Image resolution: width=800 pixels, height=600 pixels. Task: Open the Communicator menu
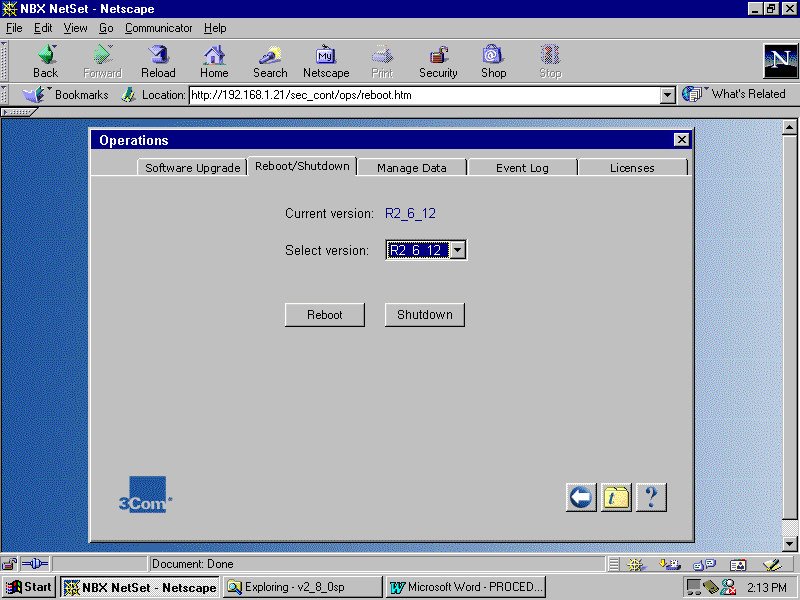click(159, 28)
